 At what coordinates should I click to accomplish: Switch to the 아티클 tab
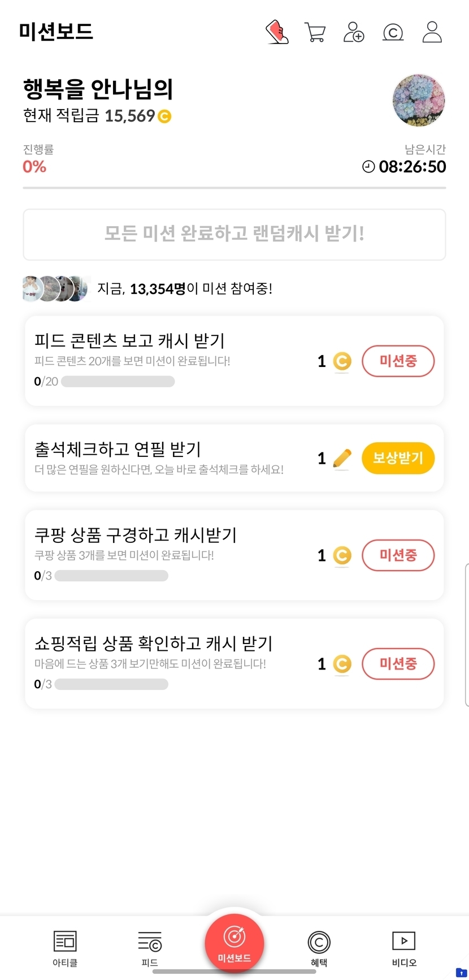point(65,948)
